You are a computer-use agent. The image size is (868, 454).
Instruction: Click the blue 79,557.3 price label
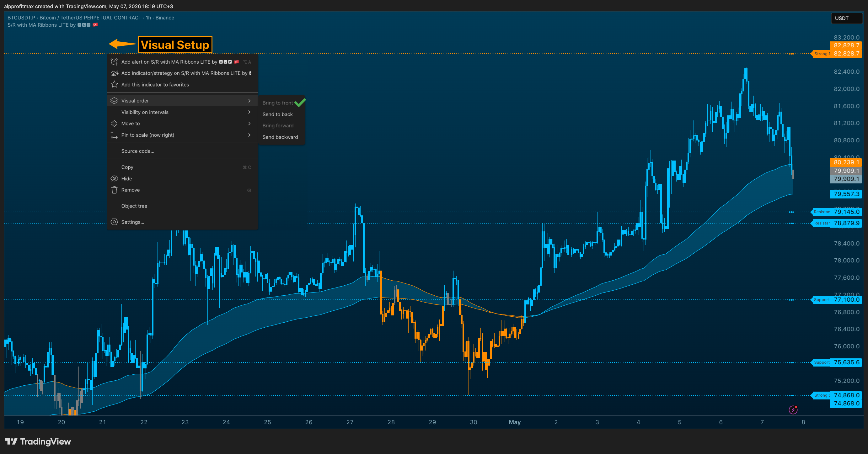tap(846, 194)
